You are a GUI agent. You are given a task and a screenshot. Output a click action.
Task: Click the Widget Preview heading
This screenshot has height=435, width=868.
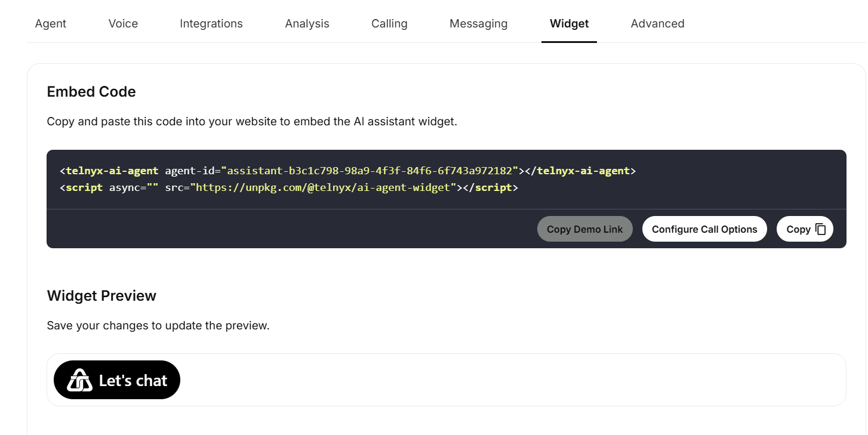101,295
